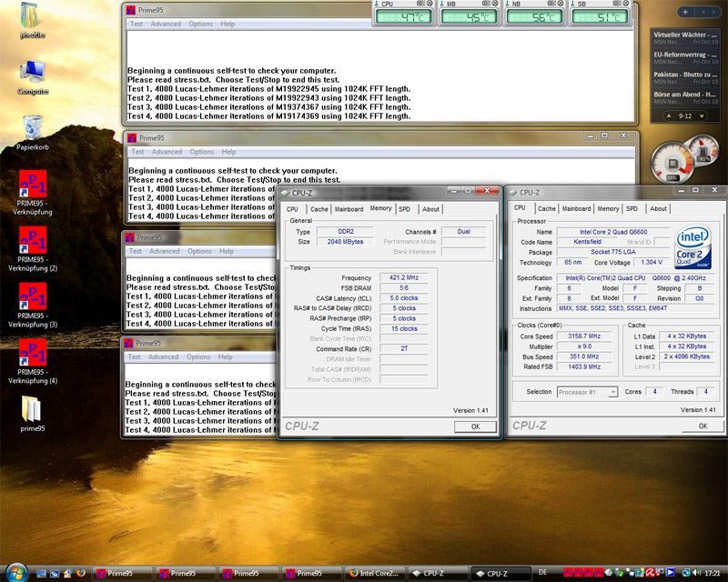Open Test menu in the bottommost Prime95 window
This screenshot has width=728, height=582.
(x=134, y=356)
